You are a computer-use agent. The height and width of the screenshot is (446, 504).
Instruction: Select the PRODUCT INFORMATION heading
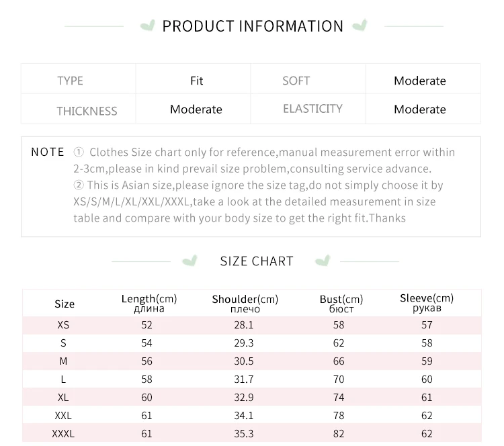(253, 26)
